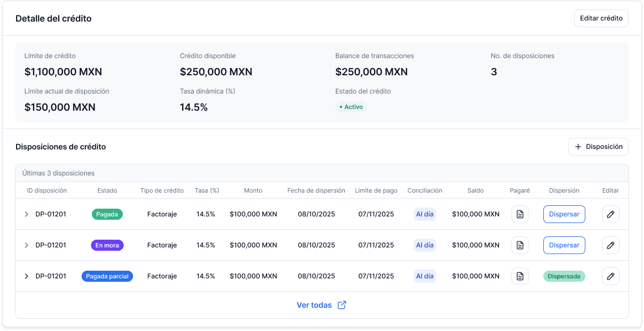This screenshot has height=331, width=644.
Task: Click Dispersar on the En mora row
Action: [x=564, y=245]
